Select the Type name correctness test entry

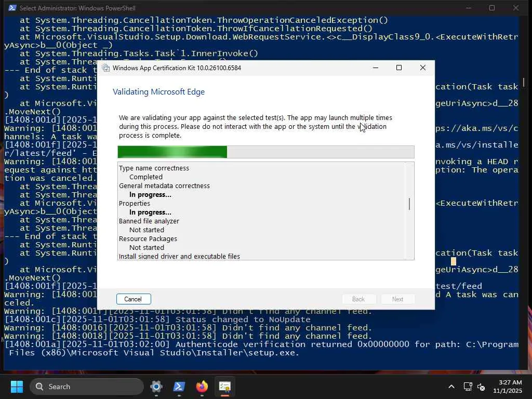(154, 168)
